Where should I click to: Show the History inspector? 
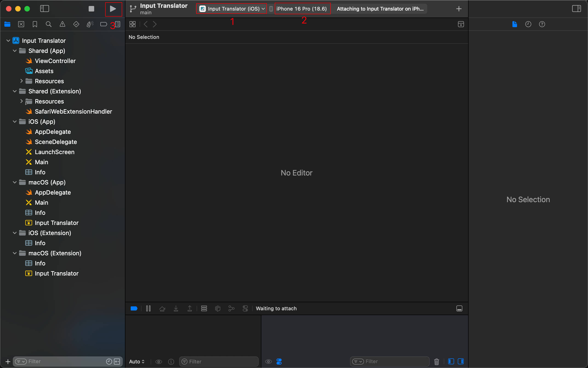(x=528, y=24)
